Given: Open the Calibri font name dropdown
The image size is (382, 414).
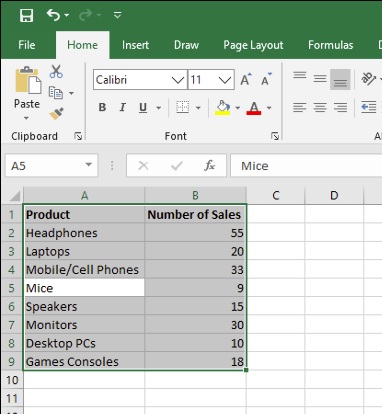Looking at the screenshot, I should point(178,80).
